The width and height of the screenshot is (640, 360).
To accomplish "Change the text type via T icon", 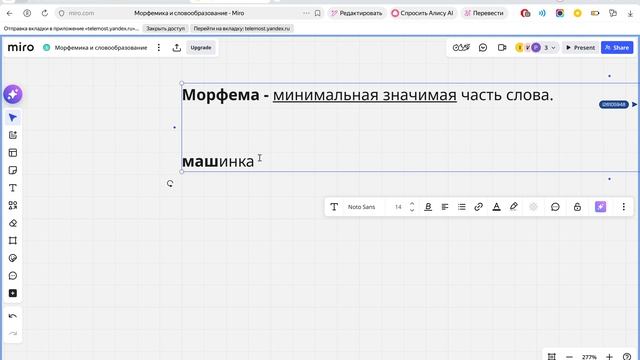I will [x=334, y=207].
